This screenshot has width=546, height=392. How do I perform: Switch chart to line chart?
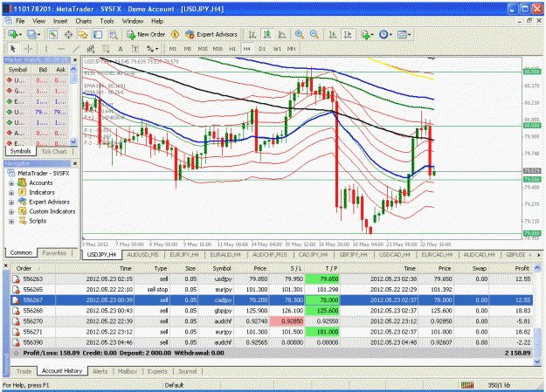pos(282,34)
